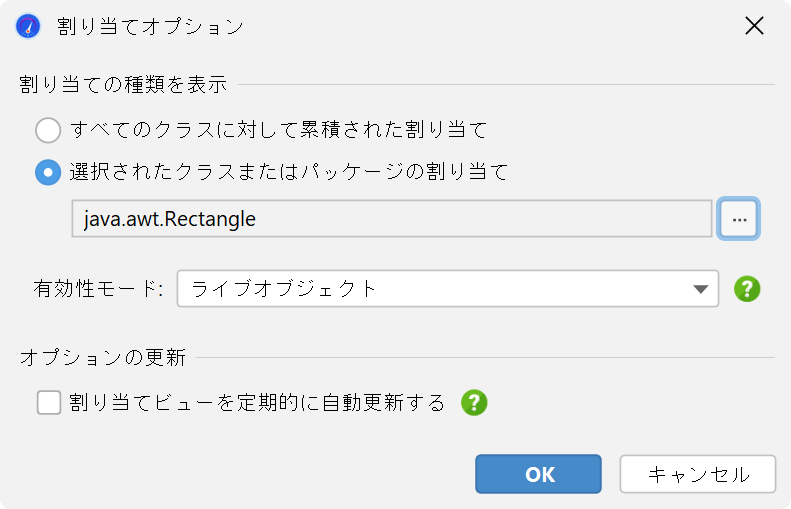Open help for the auto-update view option
The width and height of the screenshot is (791, 509).
coord(474,403)
